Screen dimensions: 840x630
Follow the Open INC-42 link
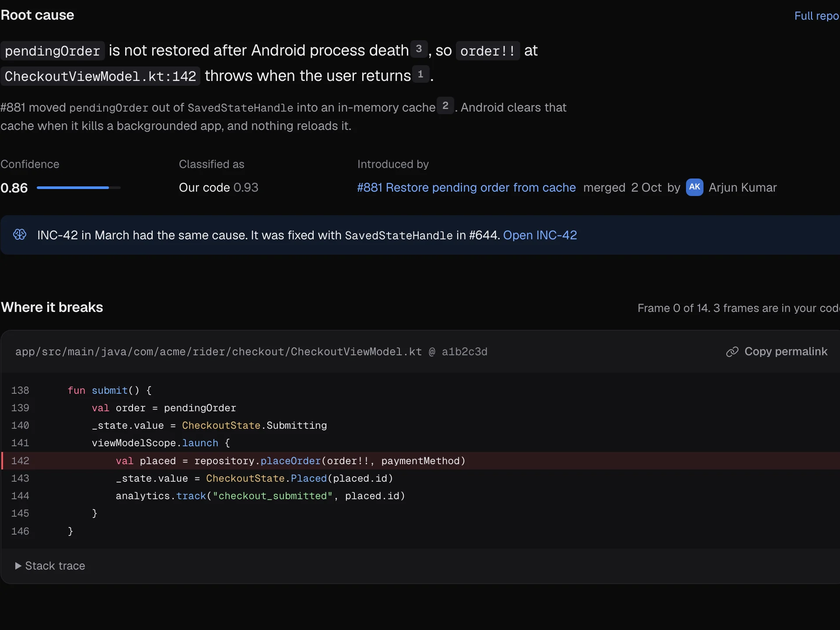pyautogui.click(x=540, y=235)
